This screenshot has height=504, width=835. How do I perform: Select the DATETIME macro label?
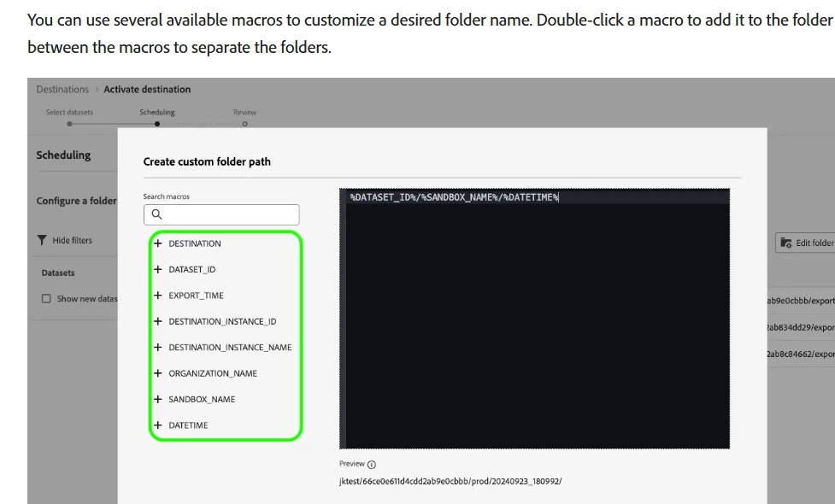pyautogui.click(x=189, y=425)
